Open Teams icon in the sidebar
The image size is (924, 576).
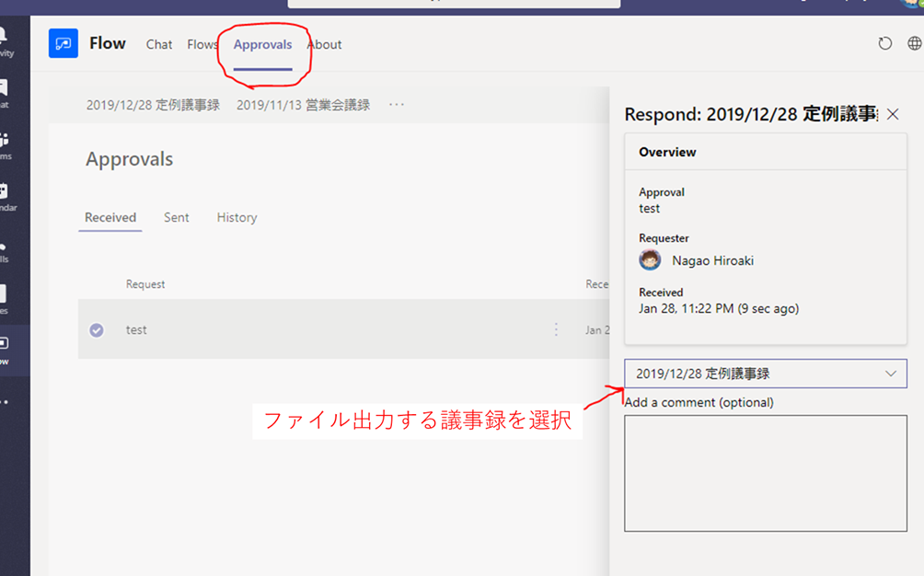(5, 146)
